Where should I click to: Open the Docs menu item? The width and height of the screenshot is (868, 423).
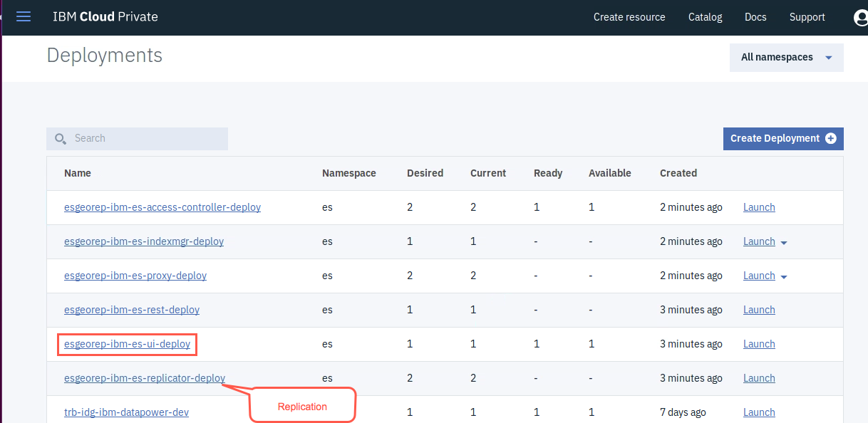[x=755, y=17]
